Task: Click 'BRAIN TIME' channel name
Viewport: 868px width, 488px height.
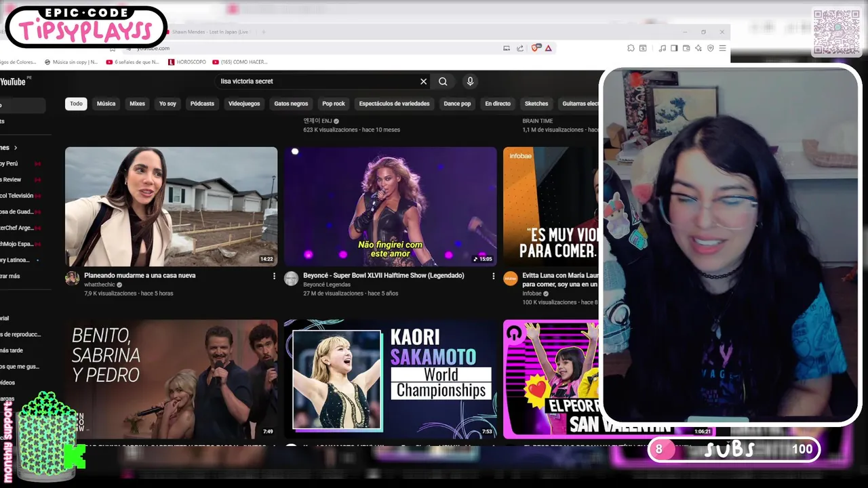Action: click(538, 121)
